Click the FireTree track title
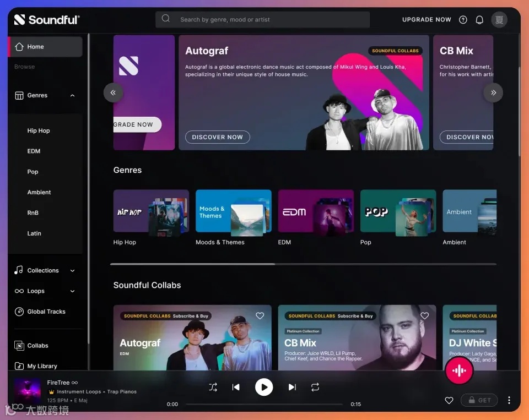The image size is (529, 420). (58, 383)
